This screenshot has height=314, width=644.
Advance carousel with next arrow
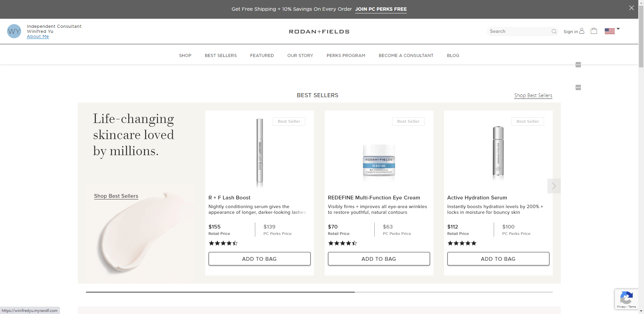554,186
